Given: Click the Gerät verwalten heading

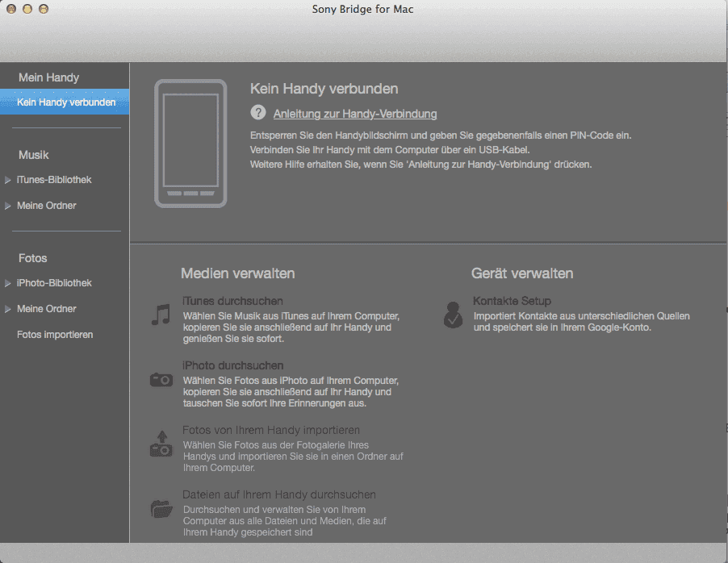Looking at the screenshot, I should 522,273.
